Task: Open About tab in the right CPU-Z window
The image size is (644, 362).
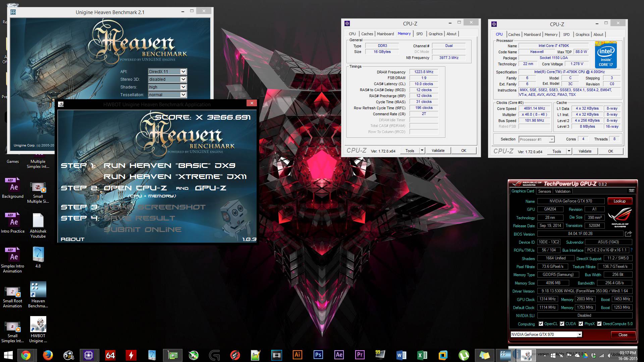Action: 598,35
